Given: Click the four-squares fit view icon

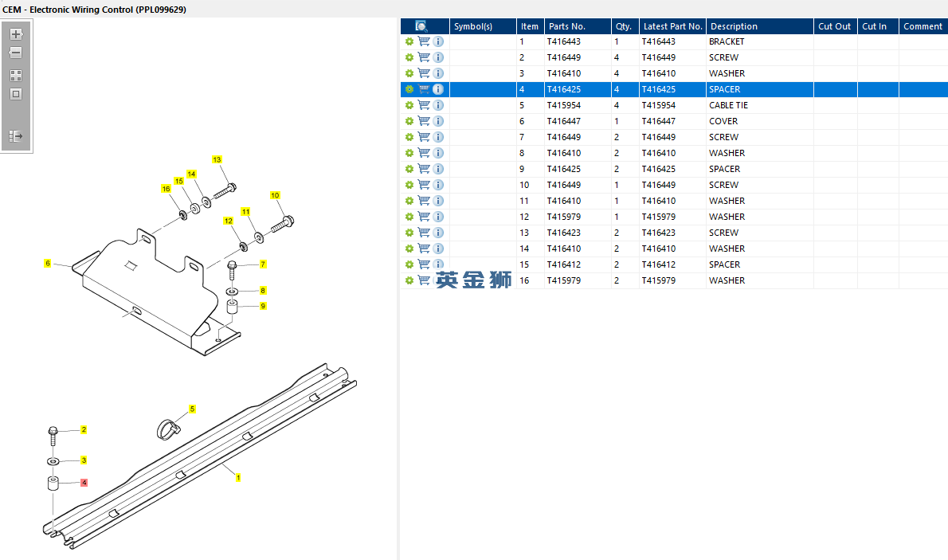Looking at the screenshot, I should (x=16, y=76).
